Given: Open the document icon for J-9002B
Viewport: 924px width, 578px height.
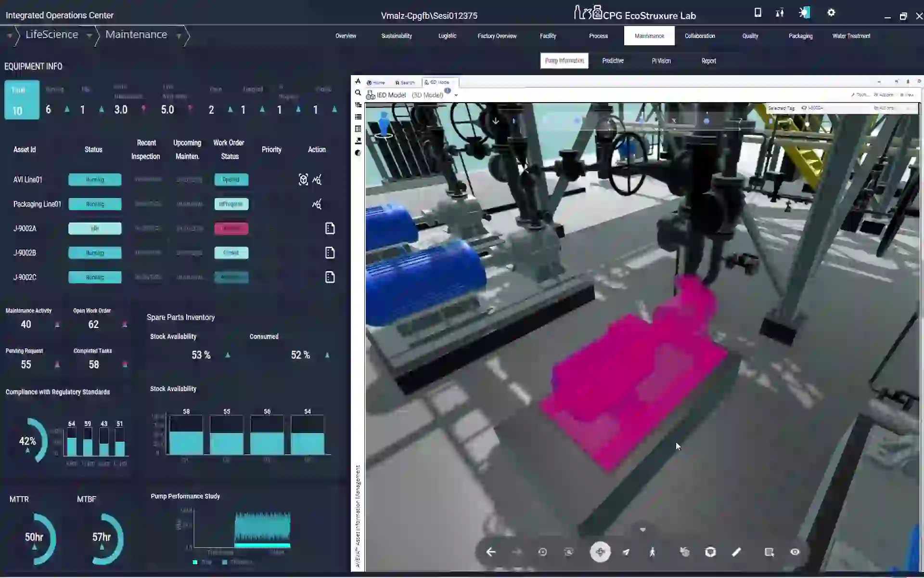Looking at the screenshot, I should point(330,252).
